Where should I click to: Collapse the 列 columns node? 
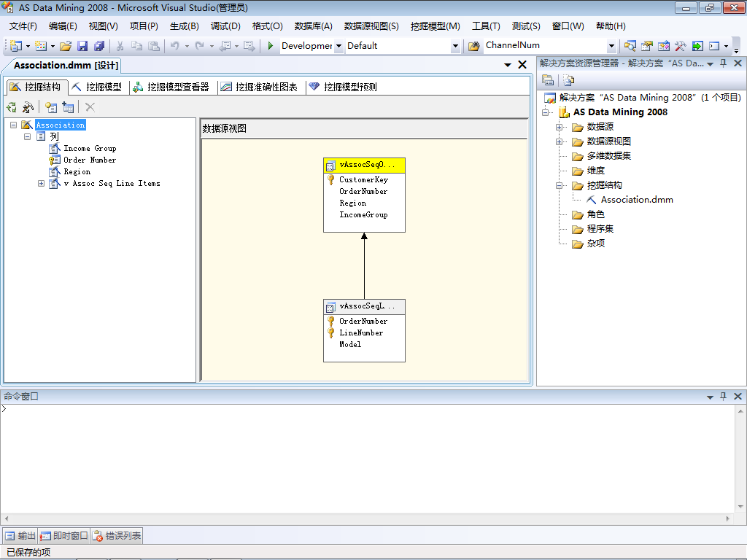point(27,136)
